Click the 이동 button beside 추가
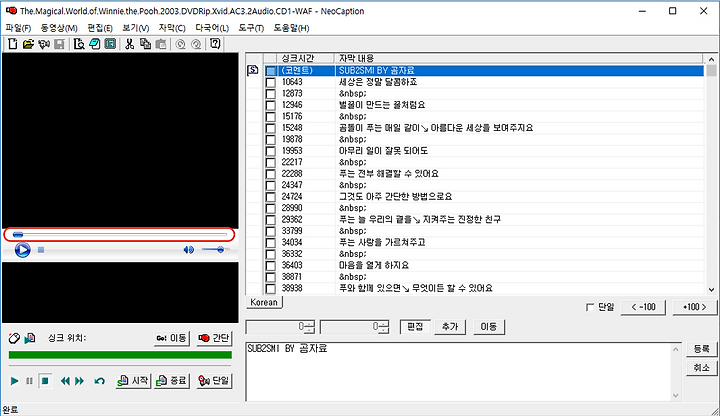The width and height of the screenshot is (720, 416). (489, 326)
